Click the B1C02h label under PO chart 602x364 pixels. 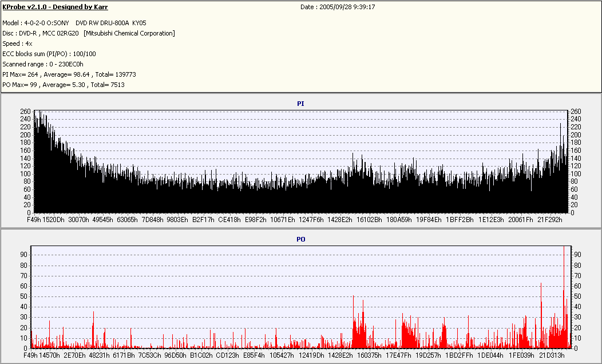(x=201, y=355)
